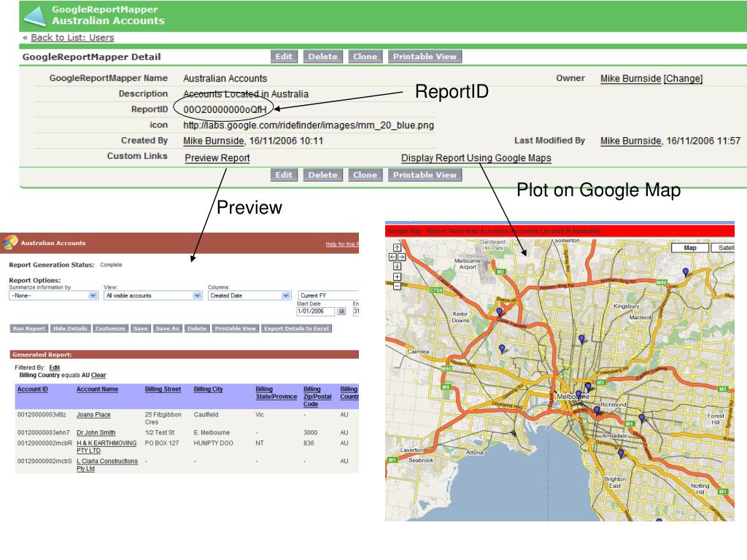Sort by the Billing City column header
The width and height of the screenshot is (747, 560).
coord(208,389)
